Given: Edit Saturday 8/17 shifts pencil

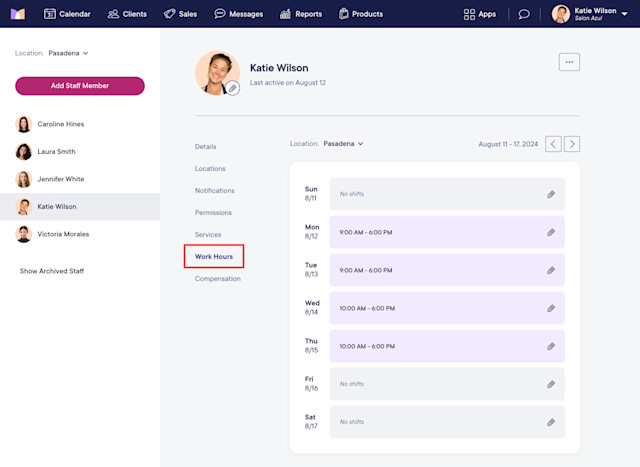Looking at the screenshot, I should pos(551,422).
